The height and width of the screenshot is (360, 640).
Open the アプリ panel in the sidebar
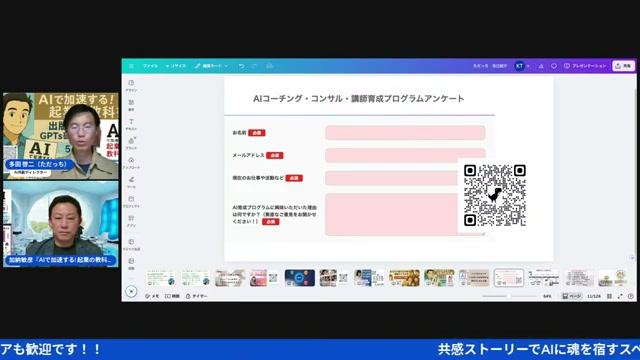pyautogui.click(x=131, y=221)
